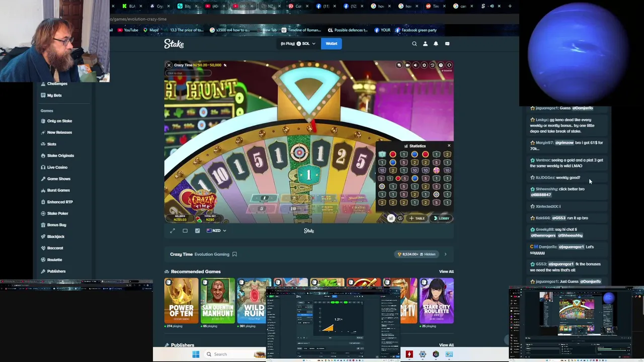Viewport: 644px width, 362px height.
Task: Go to the LOBBY button in game
Action: click(x=442, y=218)
